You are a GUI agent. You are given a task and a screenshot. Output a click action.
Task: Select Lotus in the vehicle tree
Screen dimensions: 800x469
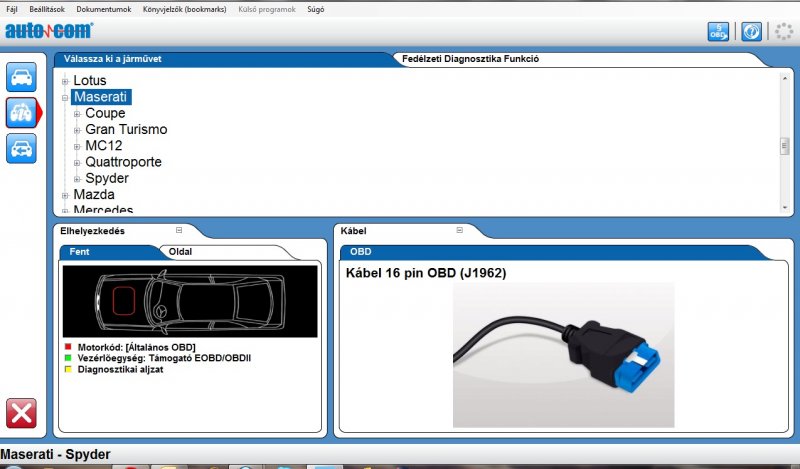tap(90, 81)
